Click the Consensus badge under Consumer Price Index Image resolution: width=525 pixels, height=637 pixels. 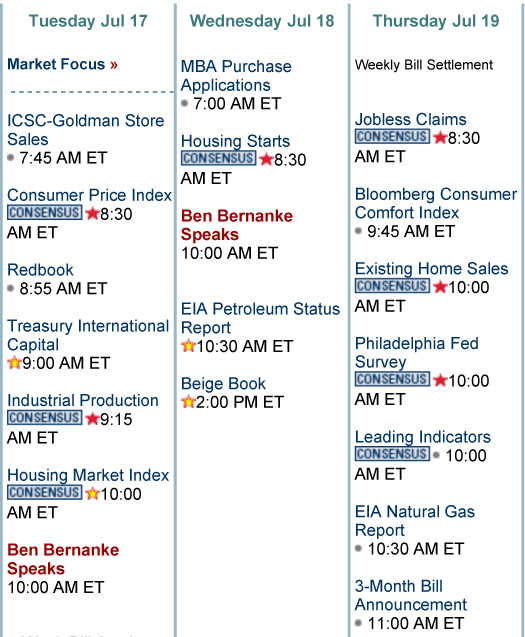pyautogui.click(x=45, y=212)
